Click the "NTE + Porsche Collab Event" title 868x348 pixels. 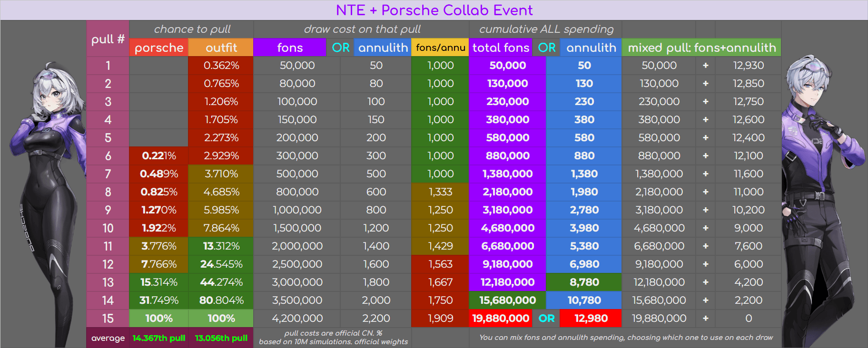pyautogui.click(x=434, y=10)
